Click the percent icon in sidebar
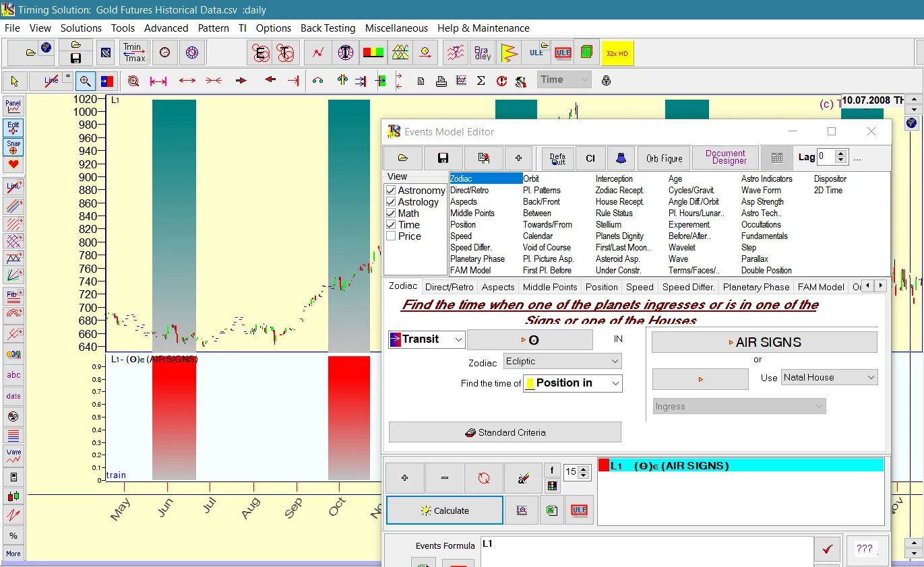 click(x=13, y=536)
